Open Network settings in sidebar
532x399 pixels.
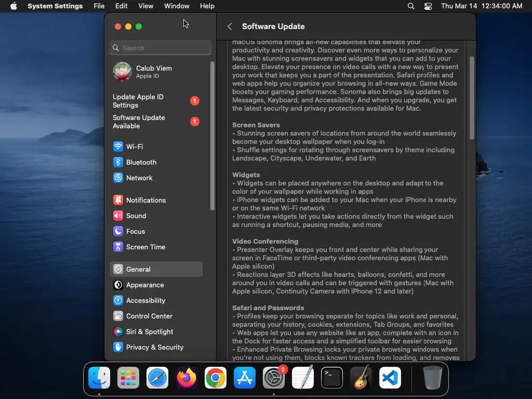pos(156,178)
